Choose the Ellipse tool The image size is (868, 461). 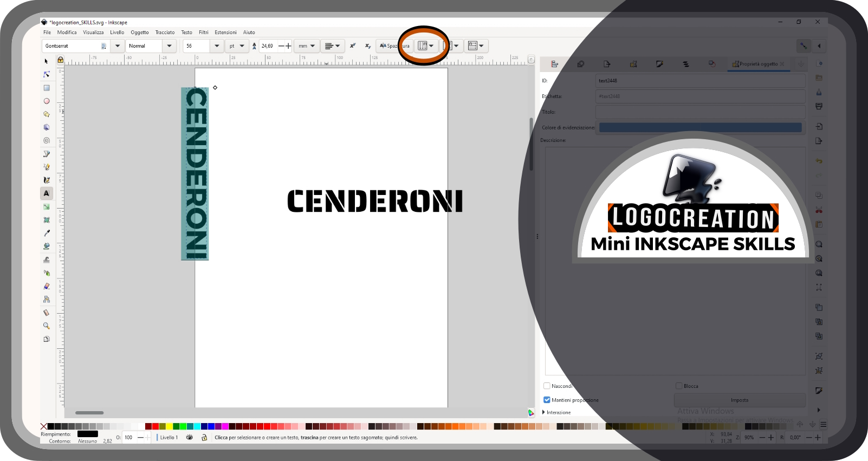pyautogui.click(x=47, y=101)
